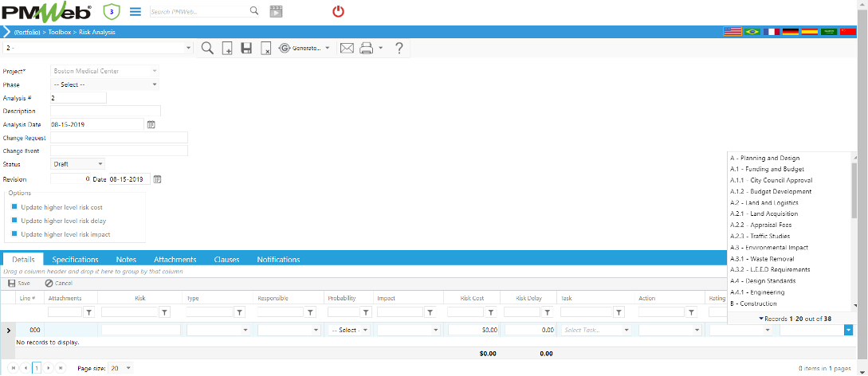868x376 pixels.
Task: Save the record with floppy disk icon
Action: [246, 48]
